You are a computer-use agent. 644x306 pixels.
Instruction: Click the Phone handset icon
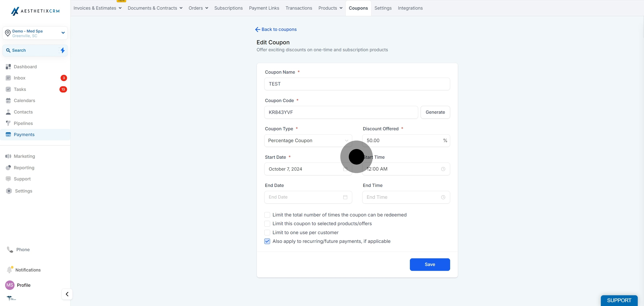tap(10, 249)
